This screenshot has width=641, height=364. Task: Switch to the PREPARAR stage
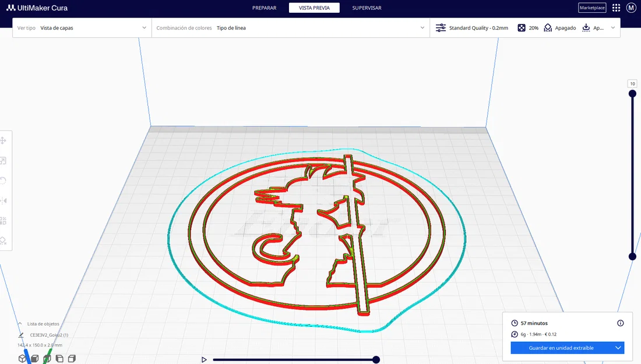[264, 8]
